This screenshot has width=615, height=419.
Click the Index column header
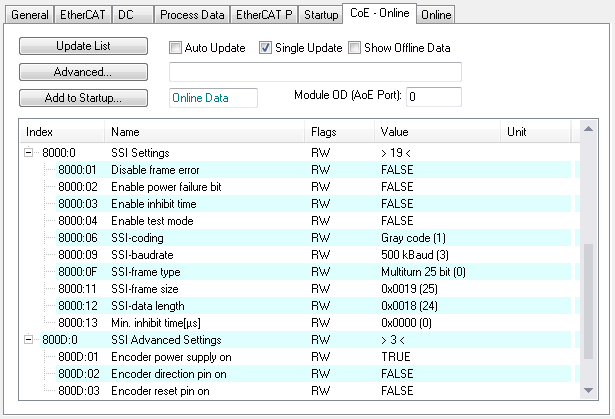coord(62,132)
